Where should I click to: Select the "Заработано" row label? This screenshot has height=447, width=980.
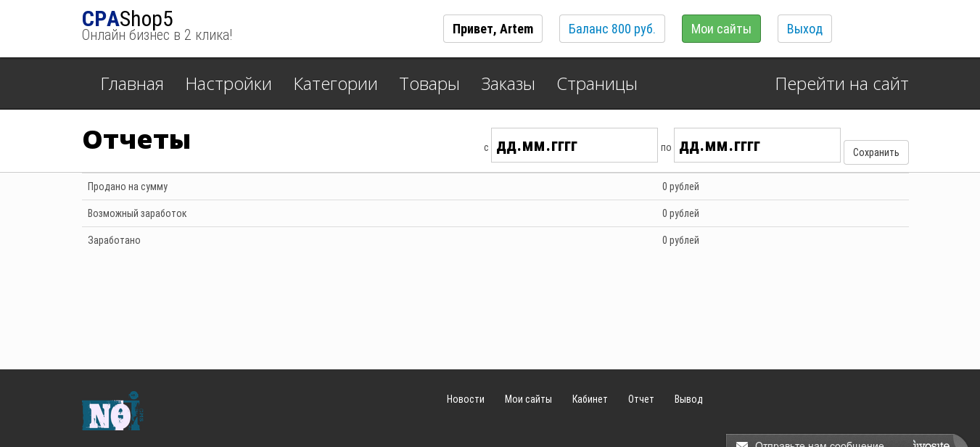point(114,240)
